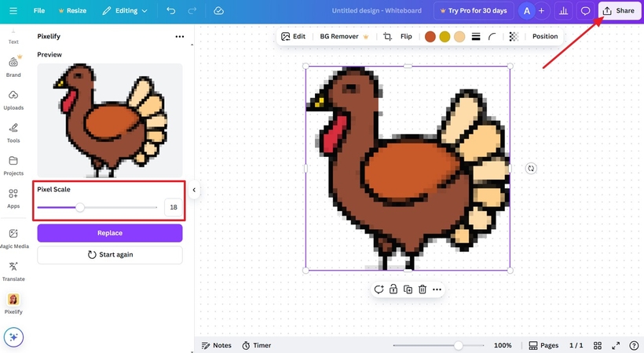Click the 1 / 1 page indicator
Viewport: 644px width, 353px height.
(576, 345)
